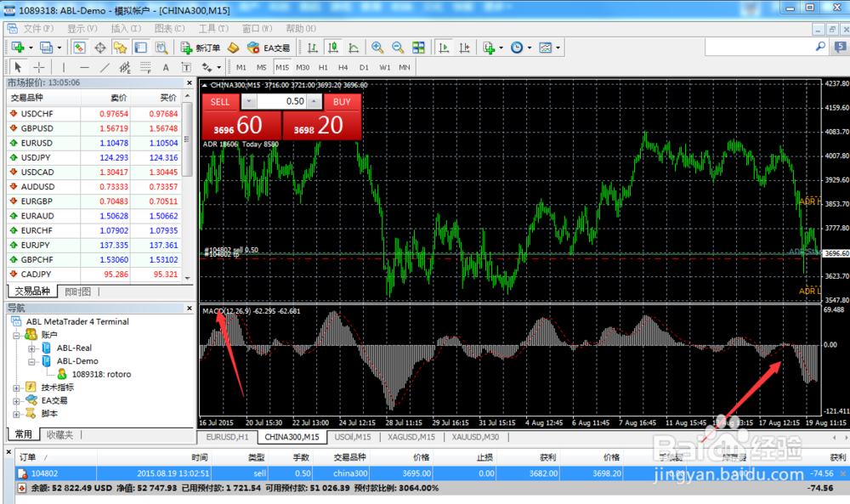Open the 文件 menu
The height and width of the screenshot is (504, 850).
click(x=38, y=28)
